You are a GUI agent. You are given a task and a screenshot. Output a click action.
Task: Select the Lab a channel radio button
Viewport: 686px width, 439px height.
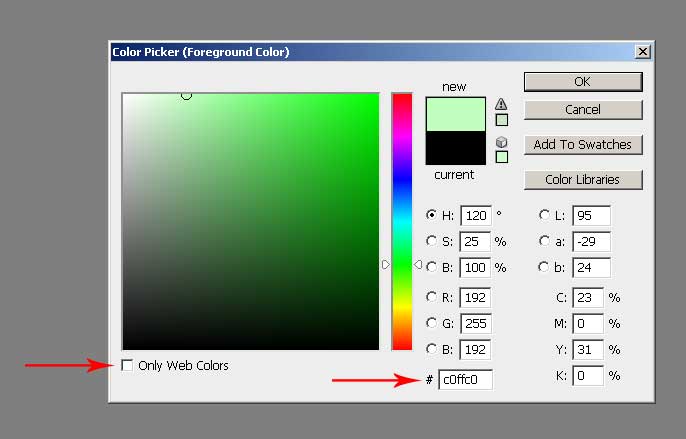pyautogui.click(x=544, y=241)
